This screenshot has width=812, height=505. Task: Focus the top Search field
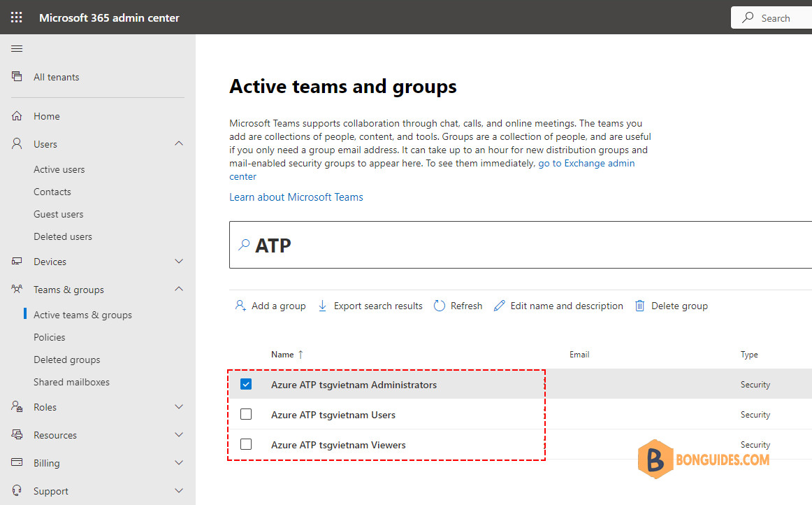pos(771,17)
